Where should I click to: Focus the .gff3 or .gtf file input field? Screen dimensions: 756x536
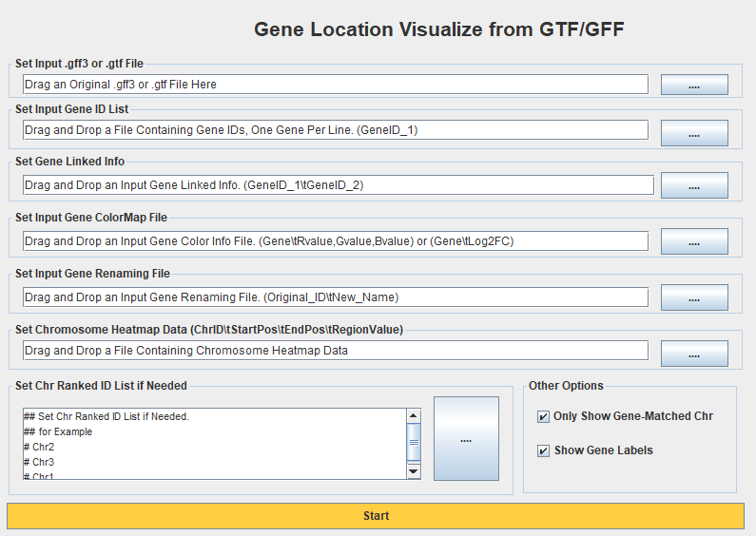pos(335,85)
